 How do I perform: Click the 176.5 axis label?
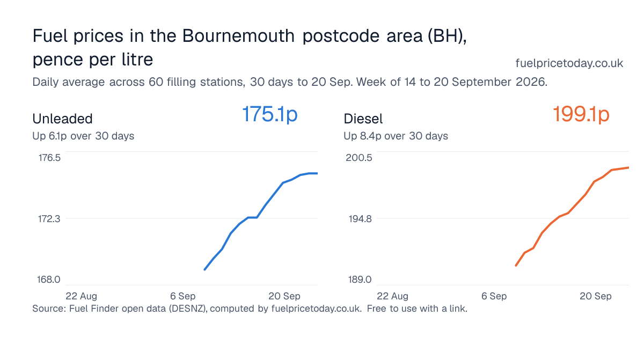tap(50, 158)
